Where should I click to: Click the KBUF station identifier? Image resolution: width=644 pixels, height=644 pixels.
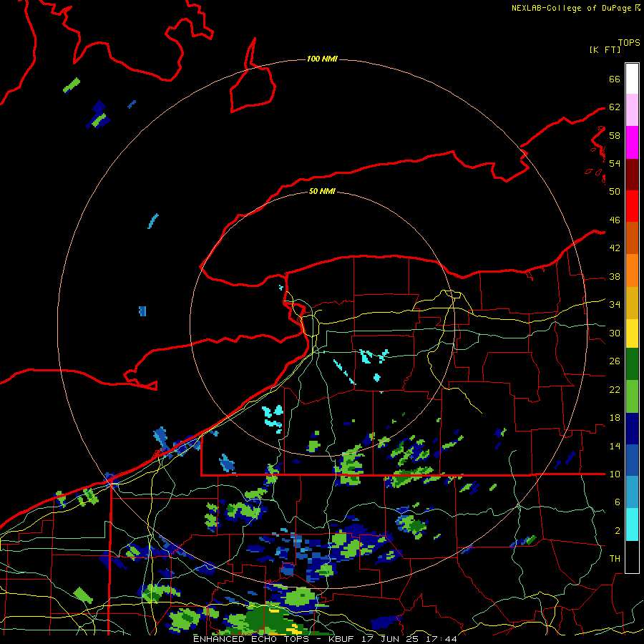point(343,639)
